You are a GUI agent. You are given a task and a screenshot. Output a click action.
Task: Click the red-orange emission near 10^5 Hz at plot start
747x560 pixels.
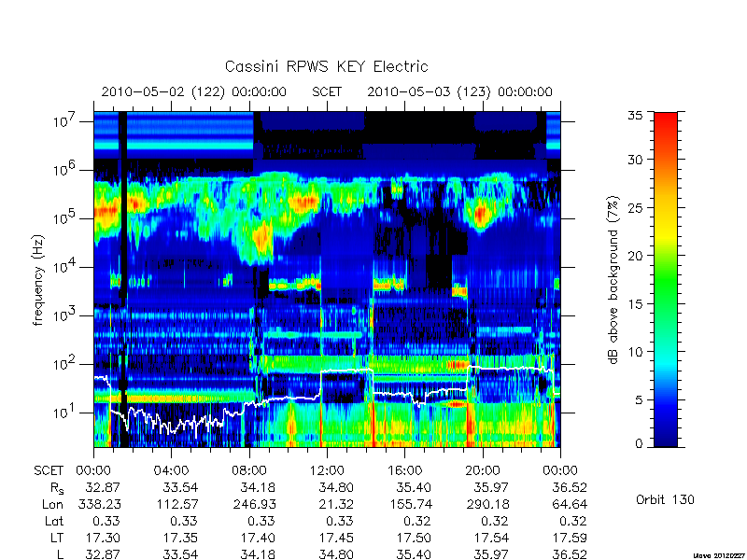coord(106,211)
